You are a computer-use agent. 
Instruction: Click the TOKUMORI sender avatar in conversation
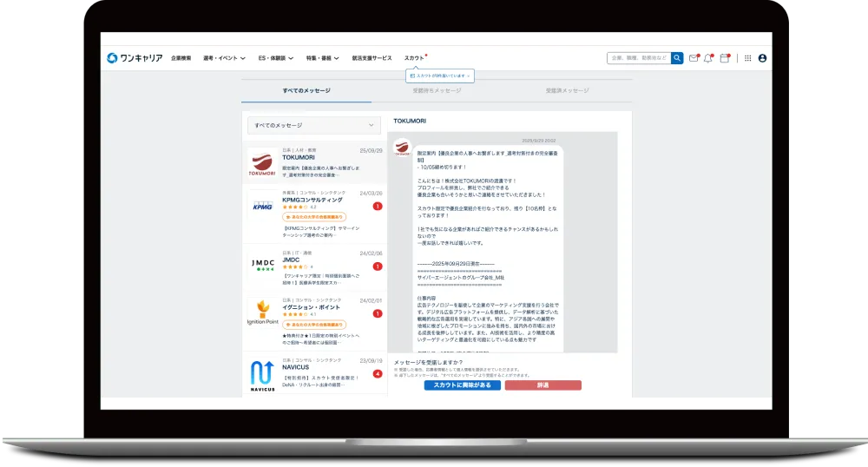click(x=403, y=148)
